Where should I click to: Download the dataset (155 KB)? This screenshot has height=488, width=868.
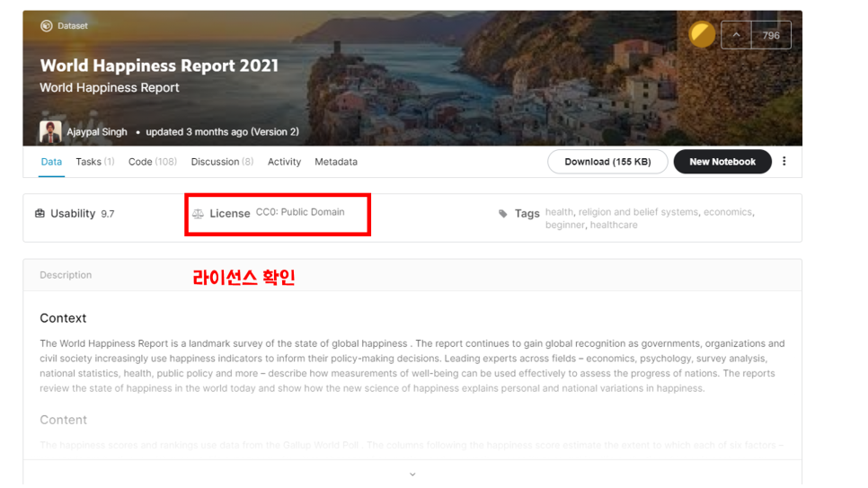click(x=607, y=162)
